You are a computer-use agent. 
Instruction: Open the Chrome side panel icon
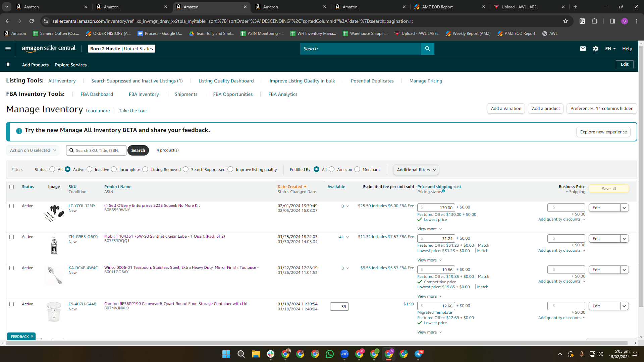(x=612, y=21)
